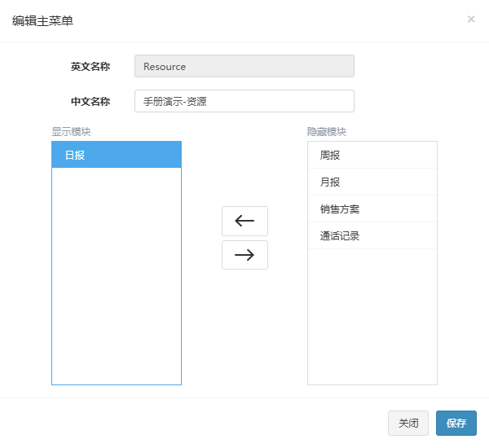This screenshot has height=448, width=489.
Task: Click the left arrow to move the module to 显示模块
Action: (244, 221)
